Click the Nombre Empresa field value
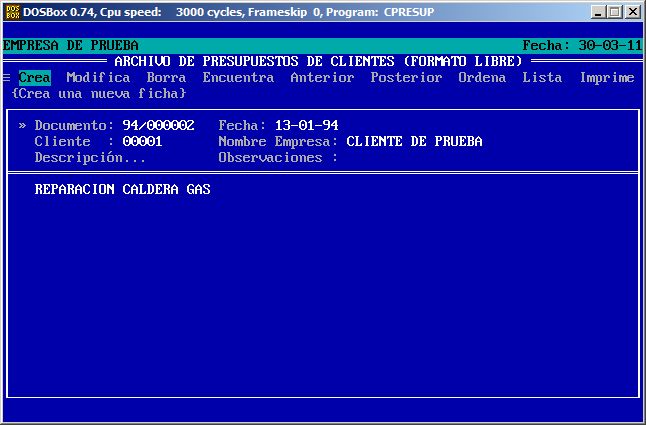 click(414, 142)
